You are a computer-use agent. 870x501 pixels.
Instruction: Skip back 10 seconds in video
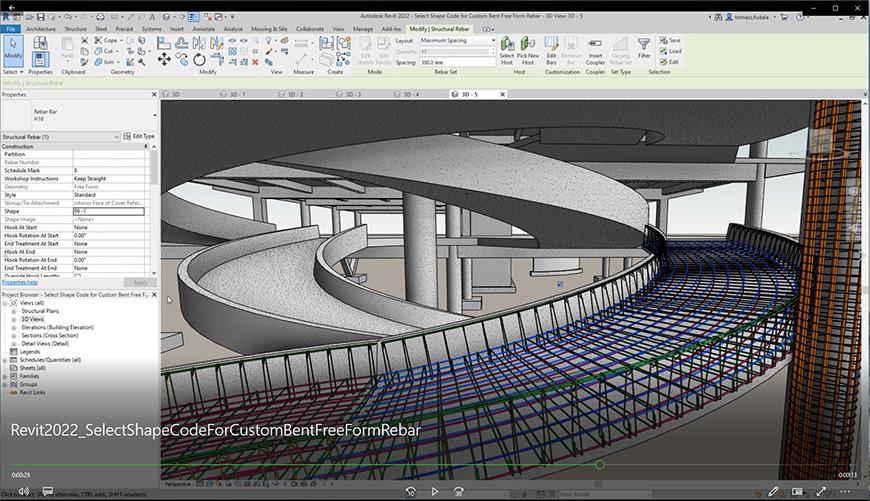pyautogui.click(x=411, y=492)
